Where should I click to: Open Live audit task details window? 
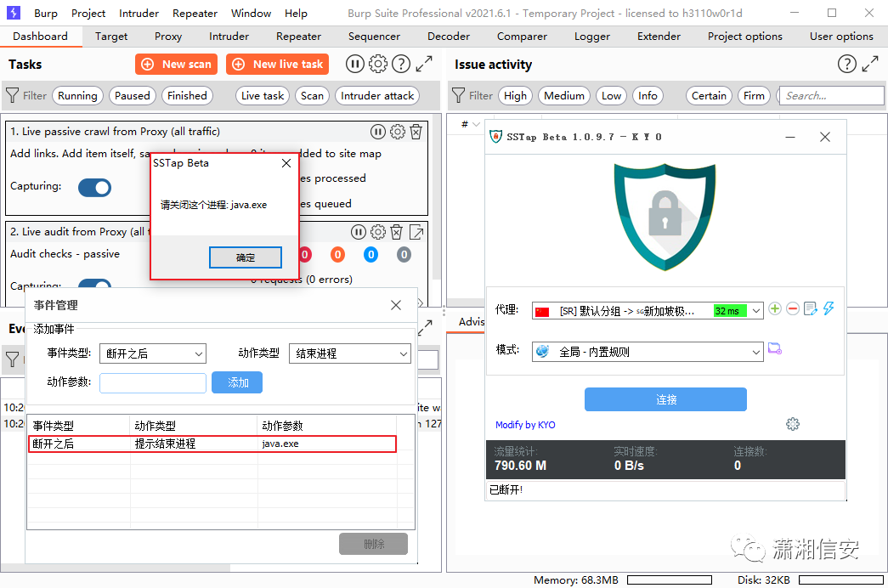coord(416,232)
